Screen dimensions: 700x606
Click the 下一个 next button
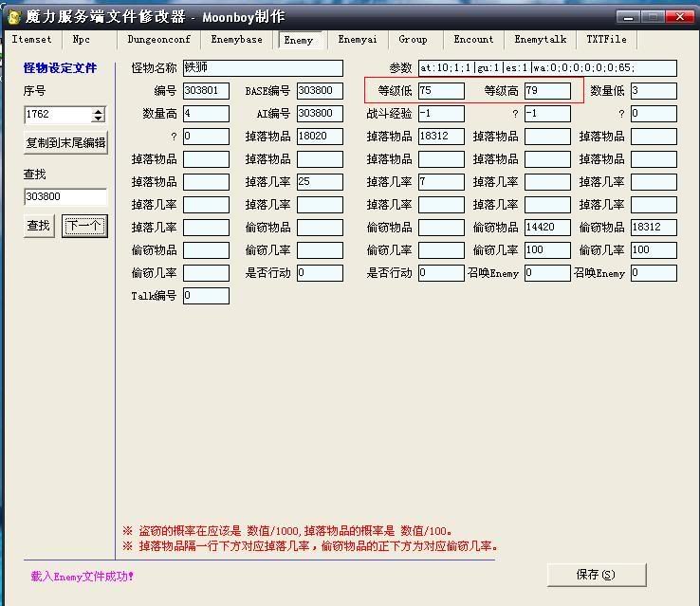84,226
